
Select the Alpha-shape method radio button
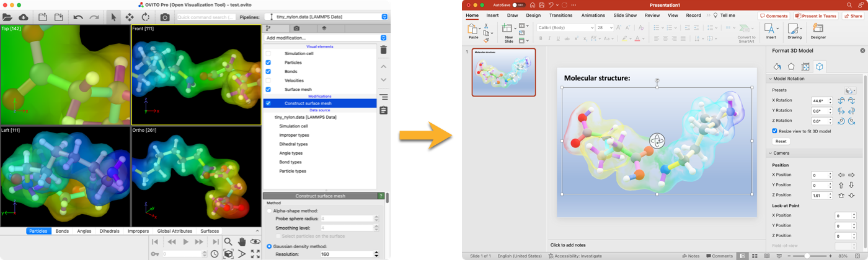click(x=269, y=211)
